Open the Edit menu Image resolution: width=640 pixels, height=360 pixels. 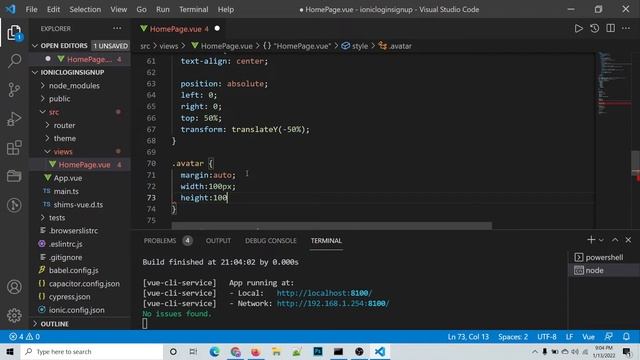53,9
